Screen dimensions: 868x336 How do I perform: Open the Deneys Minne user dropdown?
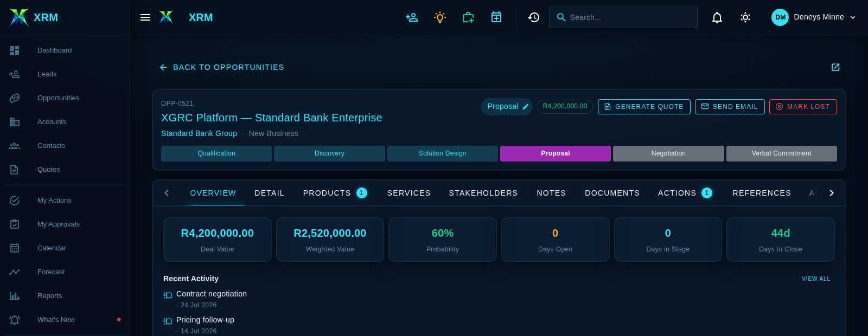pyautogui.click(x=814, y=17)
